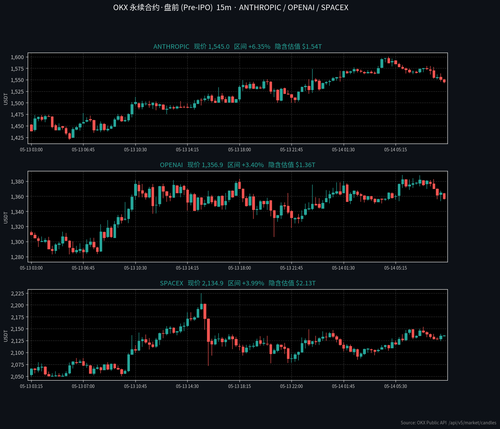Click "05-13 06:45" under the OPENAI chart

pos(83,268)
